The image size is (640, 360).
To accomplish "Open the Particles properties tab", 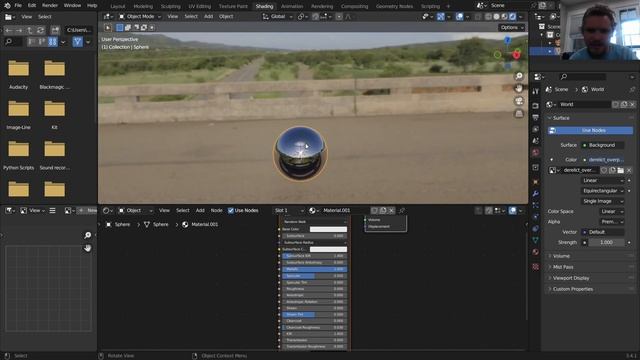I will coord(536,205).
